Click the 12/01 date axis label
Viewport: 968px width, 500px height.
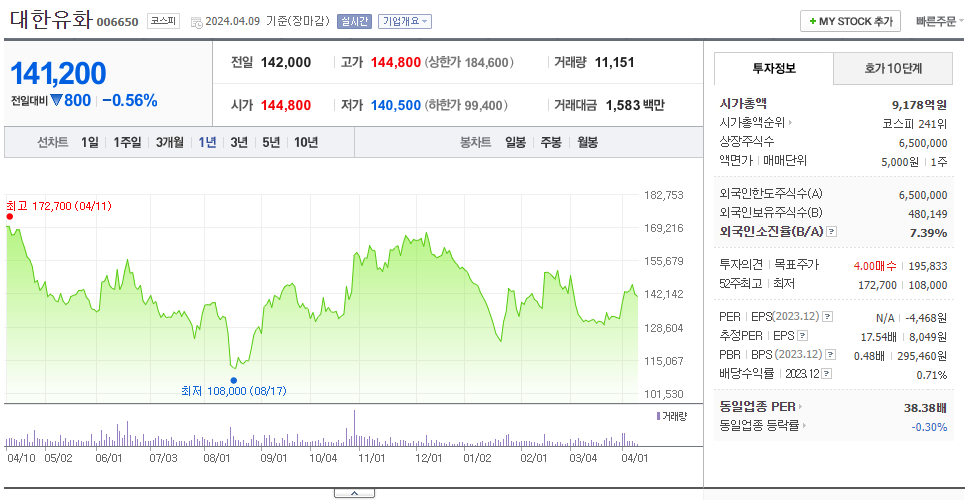click(x=428, y=458)
